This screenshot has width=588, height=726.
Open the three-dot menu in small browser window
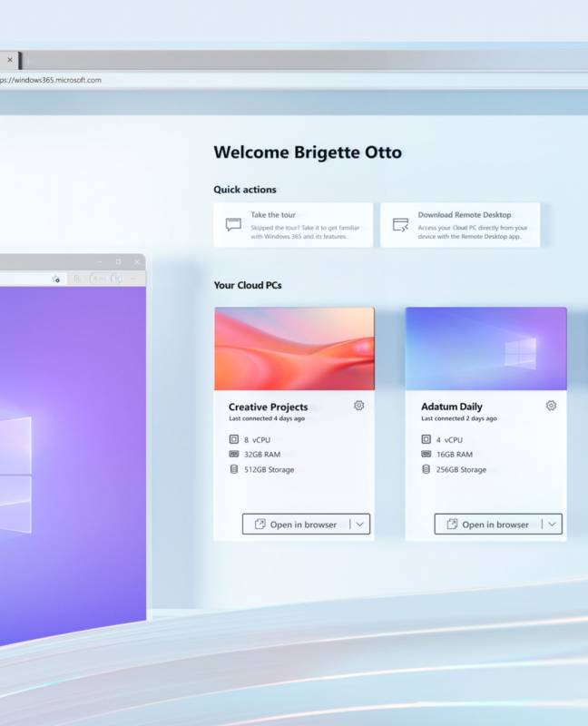(133, 279)
